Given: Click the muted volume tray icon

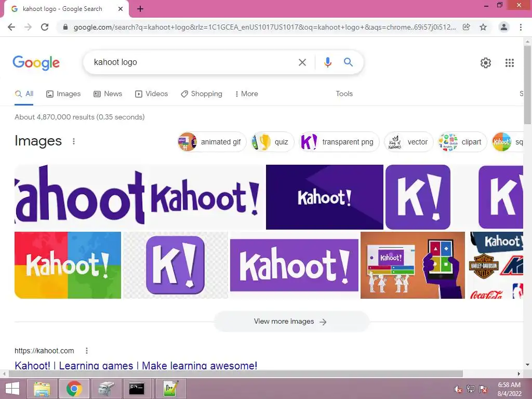Looking at the screenshot, I should [x=458, y=389].
